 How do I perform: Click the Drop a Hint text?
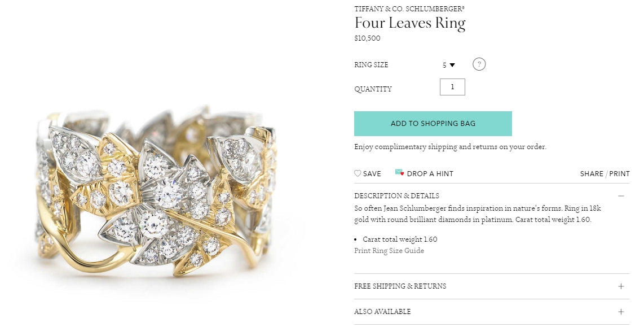click(430, 174)
